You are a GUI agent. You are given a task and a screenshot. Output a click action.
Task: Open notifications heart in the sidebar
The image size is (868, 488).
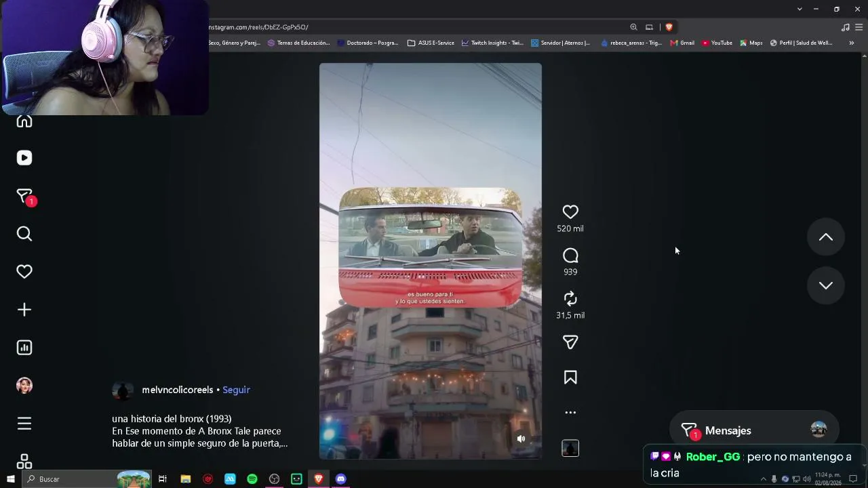coord(24,272)
